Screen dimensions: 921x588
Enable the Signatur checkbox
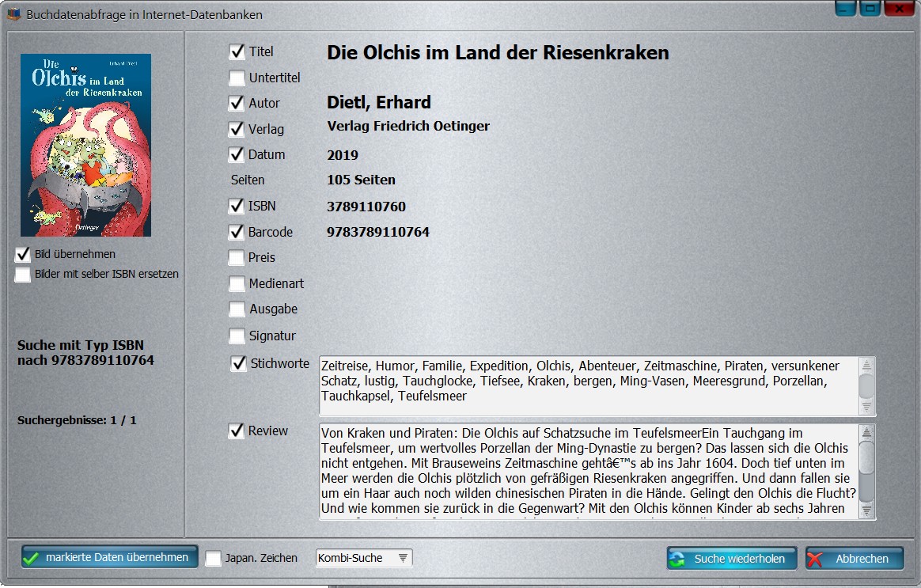(x=237, y=336)
